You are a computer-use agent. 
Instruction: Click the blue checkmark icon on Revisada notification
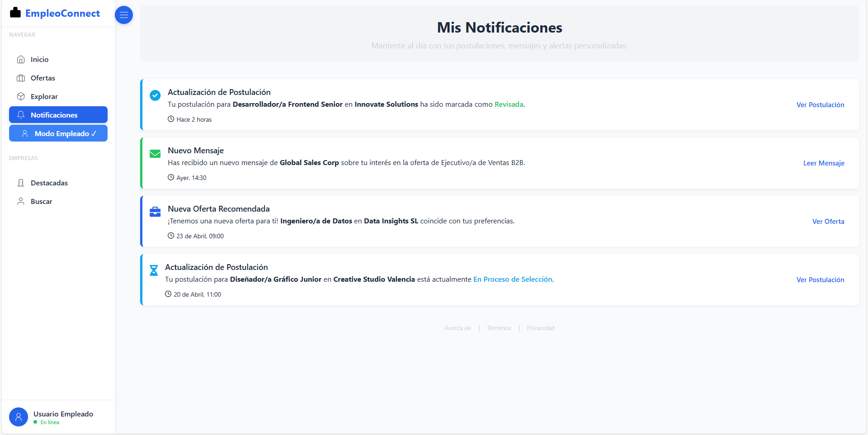click(x=155, y=95)
